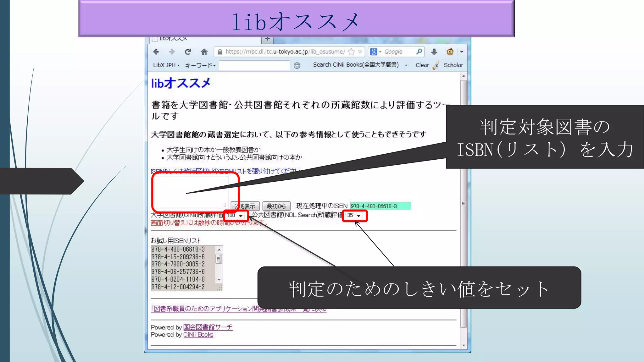The height and width of the screenshot is (362, 644).
Task: Click the Scholar toolbar button
Action: (x=453, y=65)
